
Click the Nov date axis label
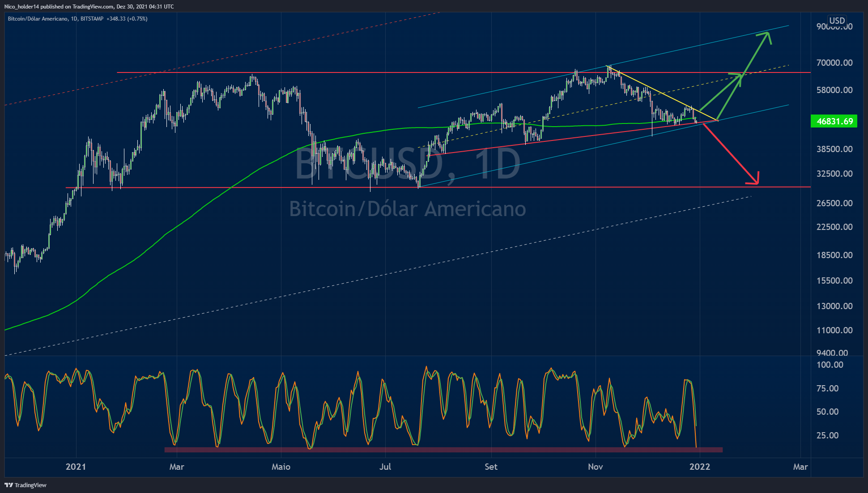click(596, 467)
